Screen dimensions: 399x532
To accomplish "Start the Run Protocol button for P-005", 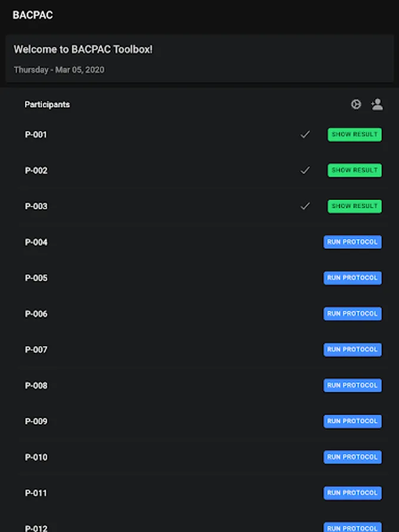I will [352, 278].
